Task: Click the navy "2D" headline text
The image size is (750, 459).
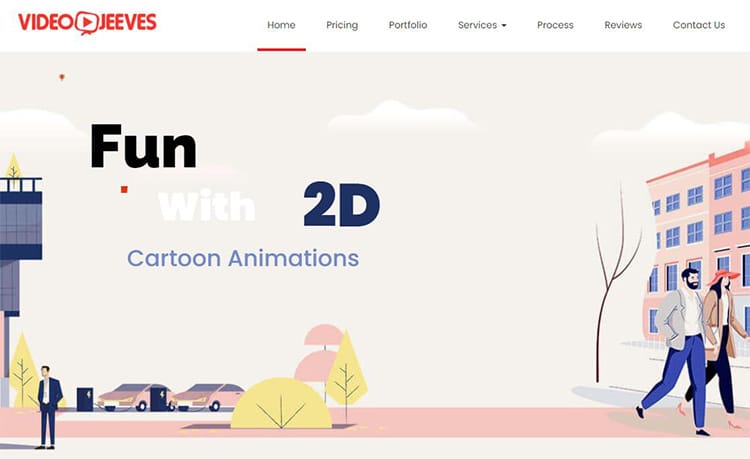Action: coord(342,207)
